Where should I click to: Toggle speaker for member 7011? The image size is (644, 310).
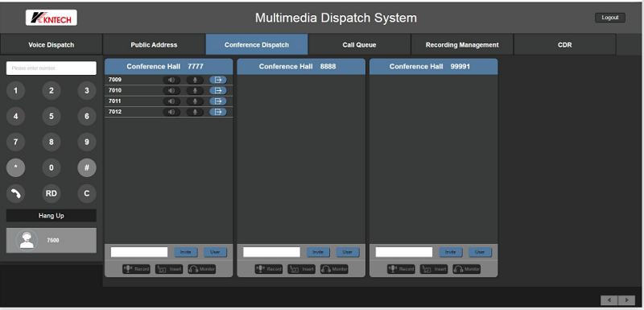pos(171,101)
